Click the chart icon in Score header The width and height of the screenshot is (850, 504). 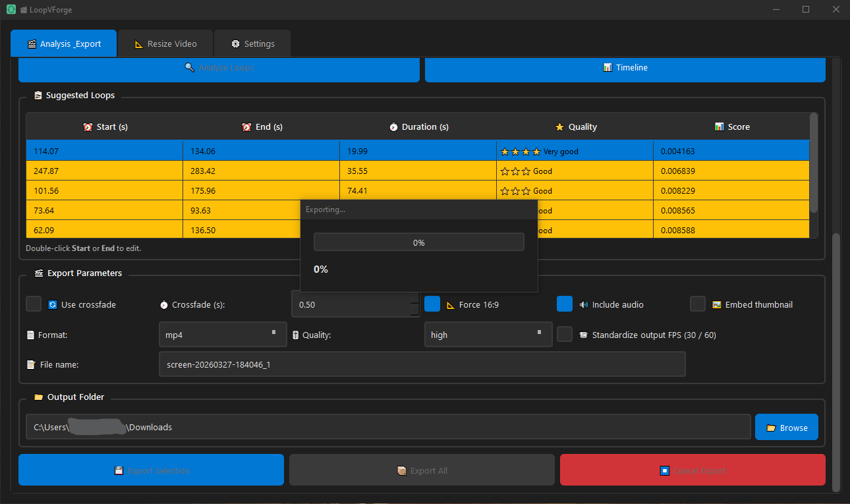720,127
